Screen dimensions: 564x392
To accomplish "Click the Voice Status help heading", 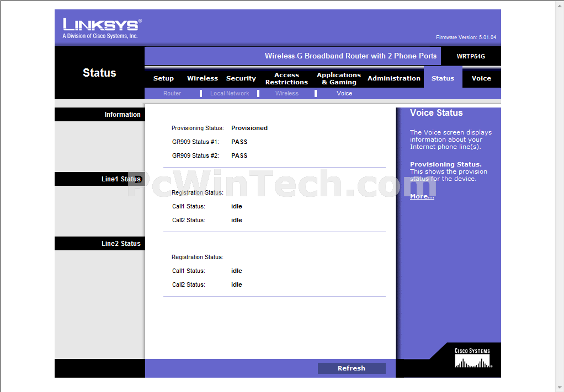I will [437, 113].
